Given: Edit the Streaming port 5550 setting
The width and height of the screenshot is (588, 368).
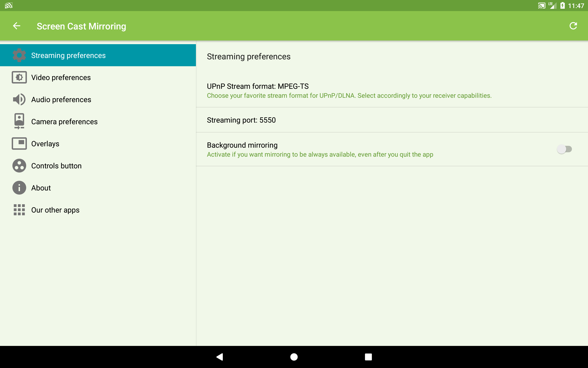Looking at the screenshot, I should (392, 120).
